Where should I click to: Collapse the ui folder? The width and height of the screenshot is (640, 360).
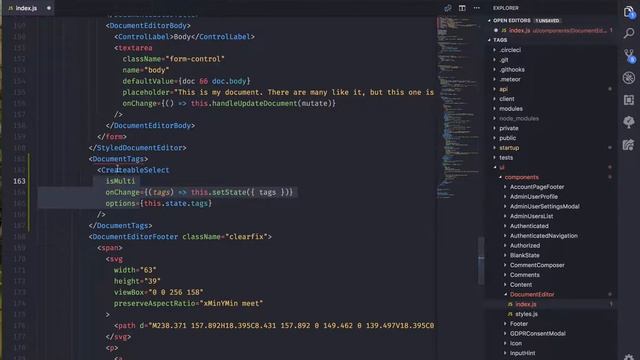[495, 167]
